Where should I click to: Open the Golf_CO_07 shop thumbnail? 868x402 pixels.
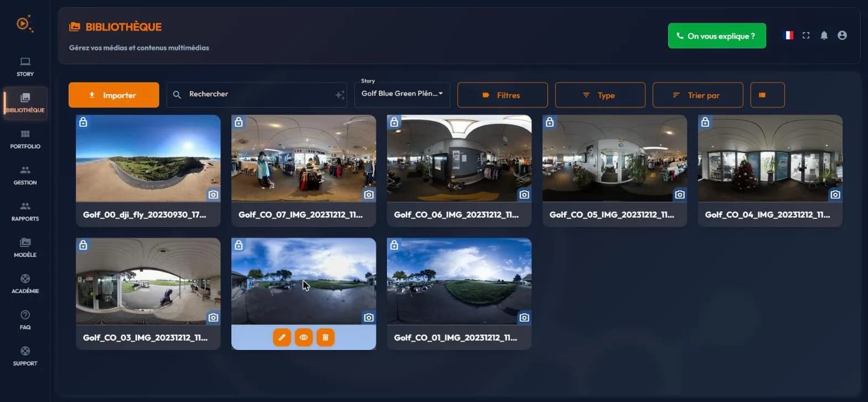303,158
